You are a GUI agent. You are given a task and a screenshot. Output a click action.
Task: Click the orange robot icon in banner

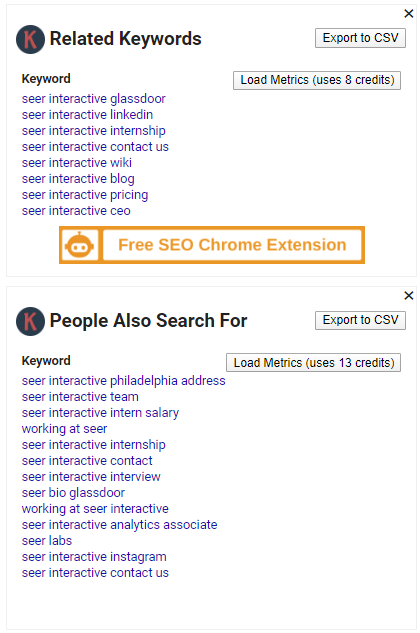pyautogui.click(x=79, y=245)
